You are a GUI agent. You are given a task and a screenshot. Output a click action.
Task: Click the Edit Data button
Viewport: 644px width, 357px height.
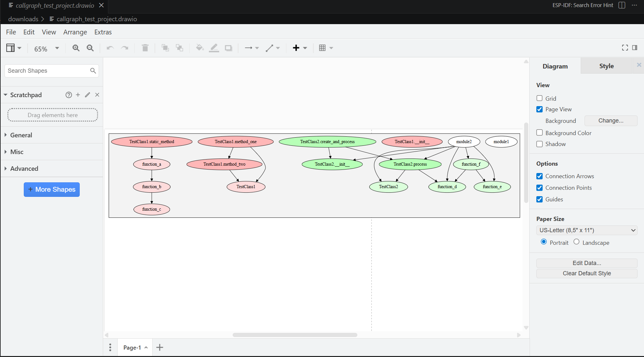pyautogui.click(x=587, y=263)
